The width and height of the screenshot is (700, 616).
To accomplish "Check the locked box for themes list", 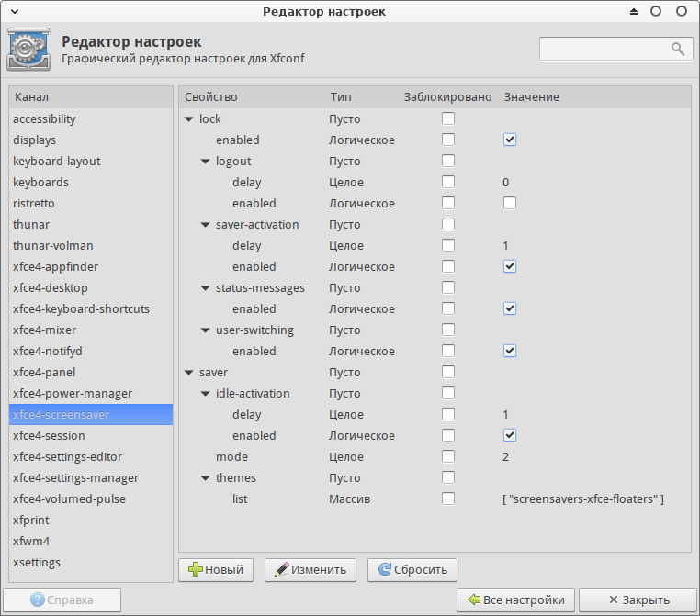I will (448, 498).
